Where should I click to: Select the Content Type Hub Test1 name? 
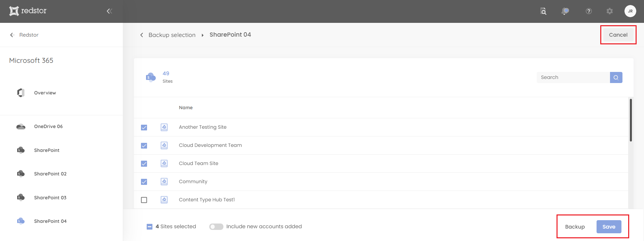click(x=207, y=200)
